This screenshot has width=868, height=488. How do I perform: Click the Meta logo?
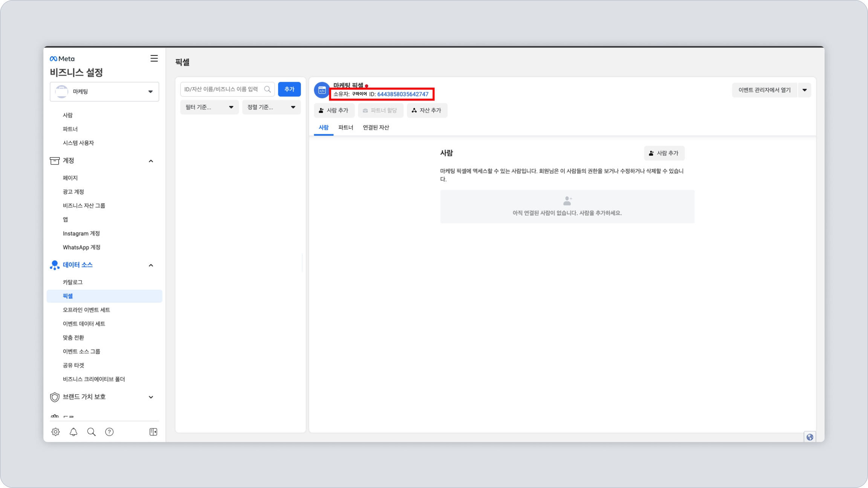point(63,59)
